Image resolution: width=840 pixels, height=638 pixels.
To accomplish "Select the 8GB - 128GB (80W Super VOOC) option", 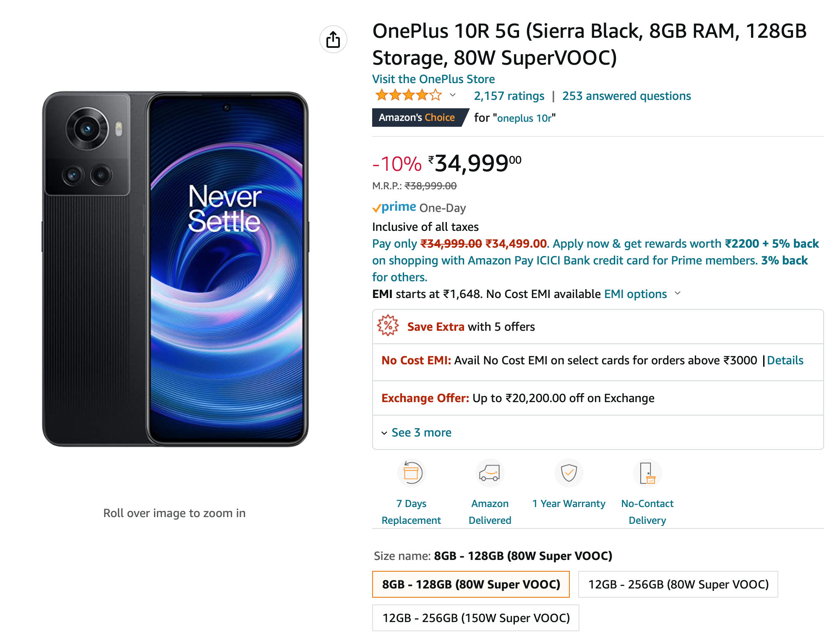I will (471, 584).
